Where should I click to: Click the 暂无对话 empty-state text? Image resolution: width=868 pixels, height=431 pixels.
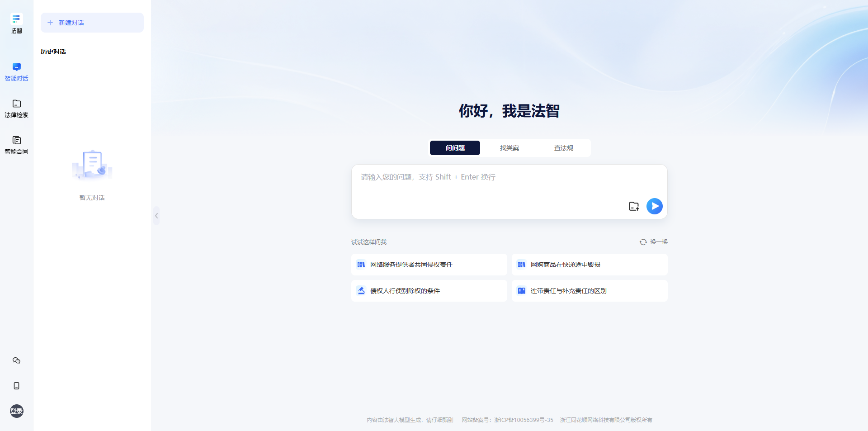coord(92,198)
